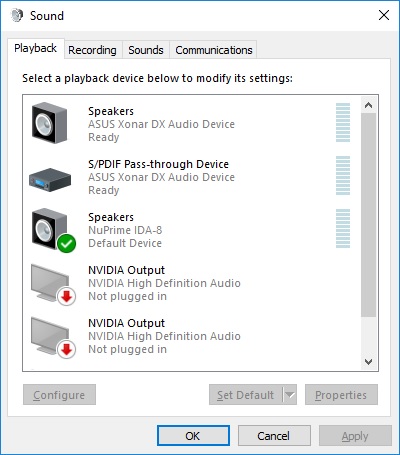This screenshot has height=455, width=400.
Task: Click the NuPrime IDA-8 volume level meter
Action: (343, 229)
